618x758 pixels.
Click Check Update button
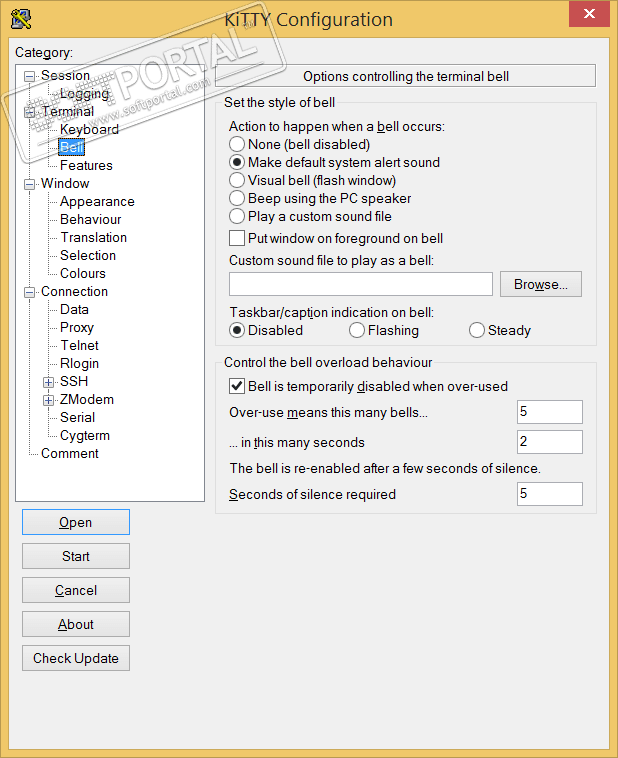coord(76,658)
